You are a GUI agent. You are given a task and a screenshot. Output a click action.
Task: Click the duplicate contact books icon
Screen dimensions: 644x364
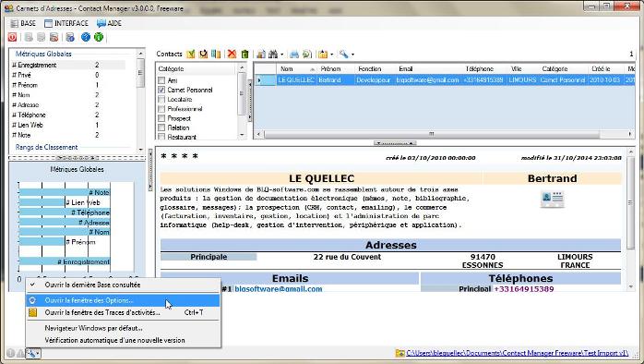point(216,54)
